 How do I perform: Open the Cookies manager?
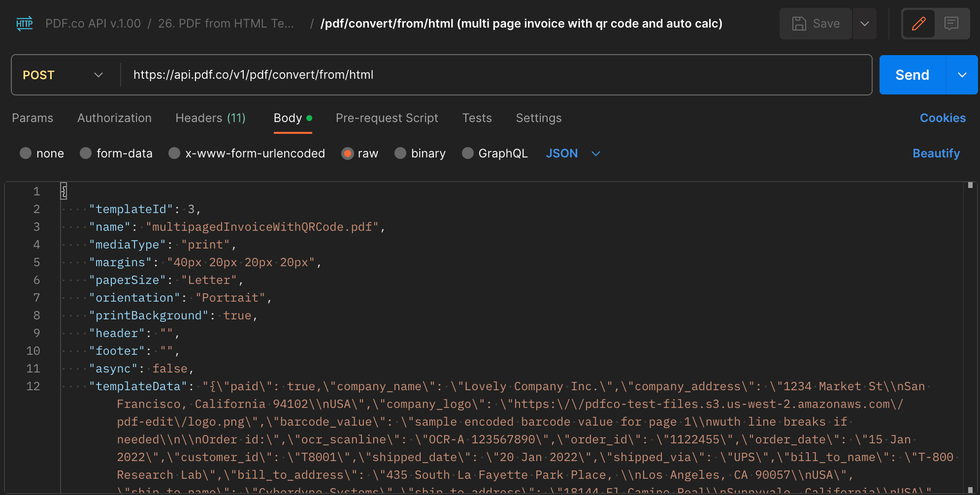coord(942,118)
